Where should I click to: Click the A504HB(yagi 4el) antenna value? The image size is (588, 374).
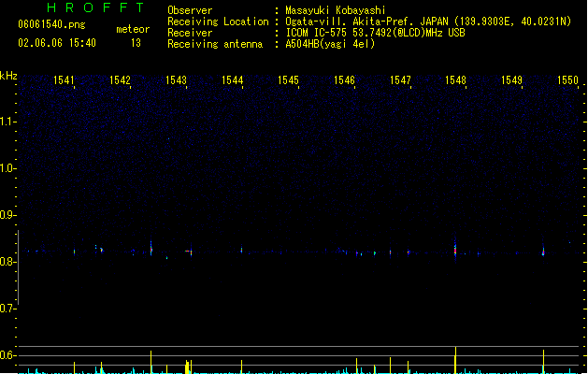click(x=330, y=44)
